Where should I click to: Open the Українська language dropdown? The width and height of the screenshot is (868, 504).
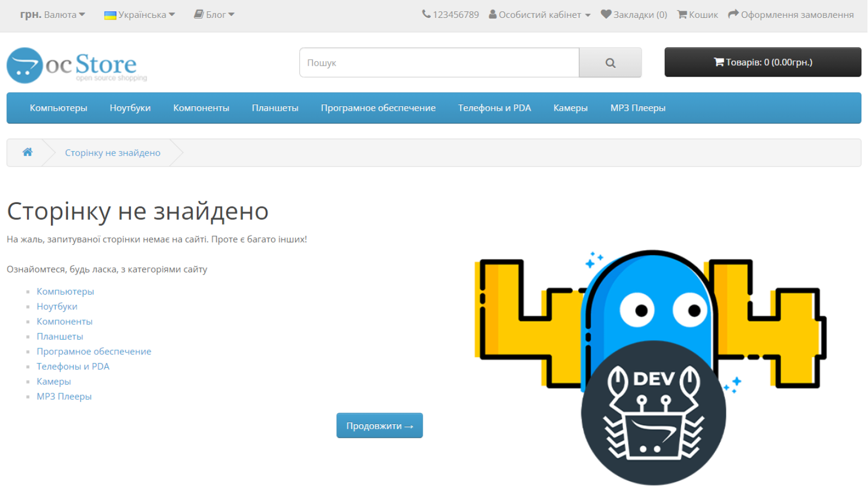139,15
